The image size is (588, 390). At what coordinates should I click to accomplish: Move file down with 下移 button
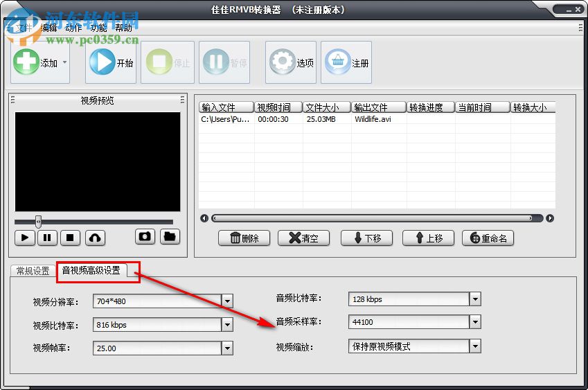coord(367,238)
